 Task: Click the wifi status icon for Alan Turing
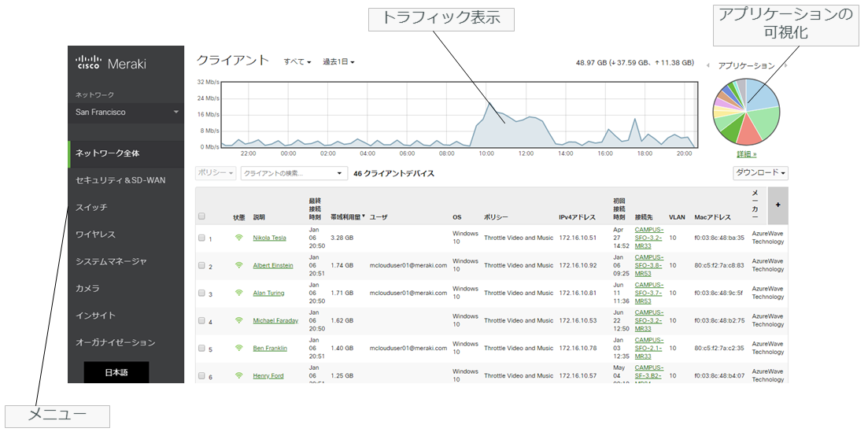coord(238,293)
